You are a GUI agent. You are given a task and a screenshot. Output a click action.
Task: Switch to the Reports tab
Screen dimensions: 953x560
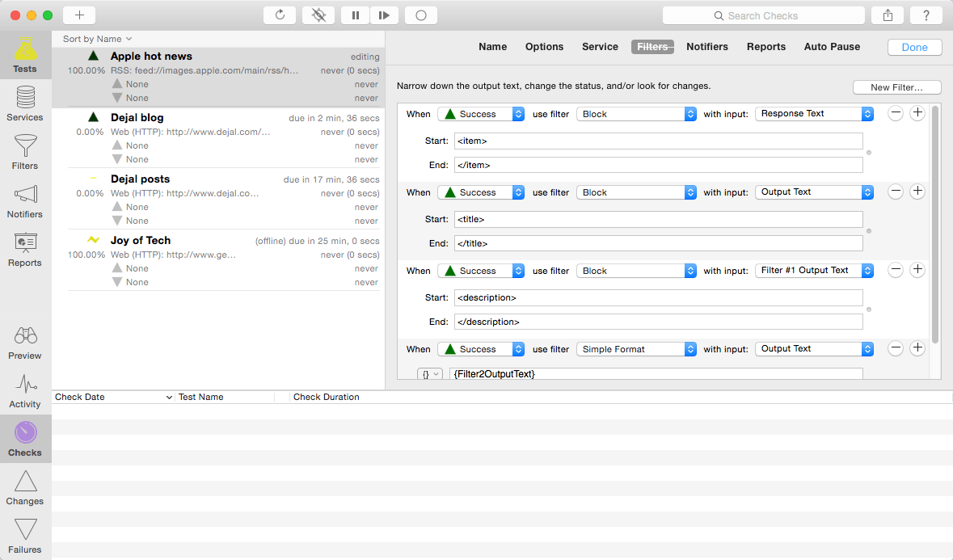[765, 47]
